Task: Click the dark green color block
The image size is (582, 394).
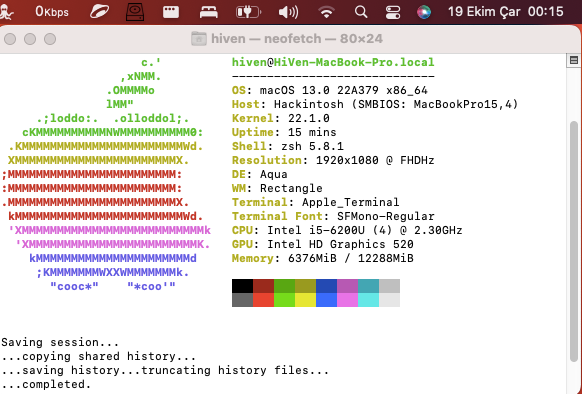Action: coord(285,286)
